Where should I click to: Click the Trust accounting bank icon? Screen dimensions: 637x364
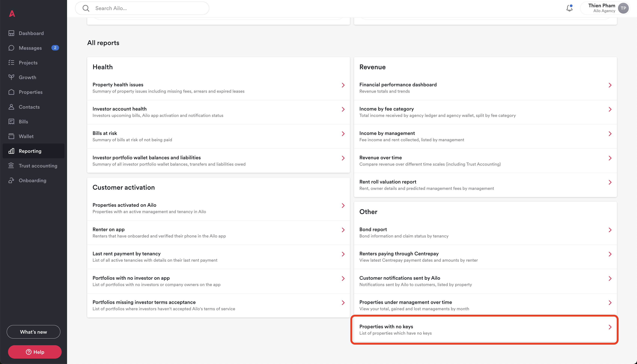tap(11, 165)
